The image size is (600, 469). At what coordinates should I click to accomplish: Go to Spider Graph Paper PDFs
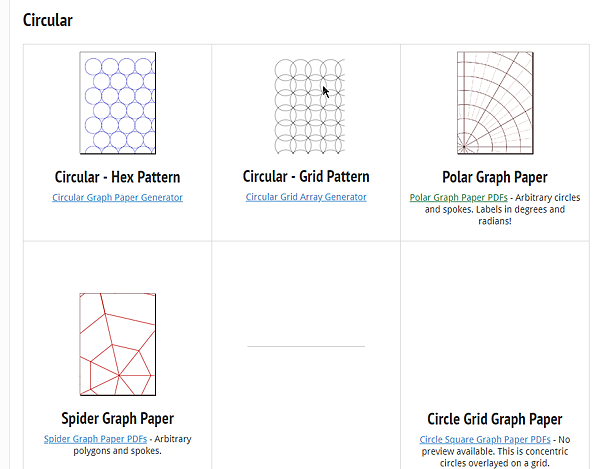click(97, 439)
